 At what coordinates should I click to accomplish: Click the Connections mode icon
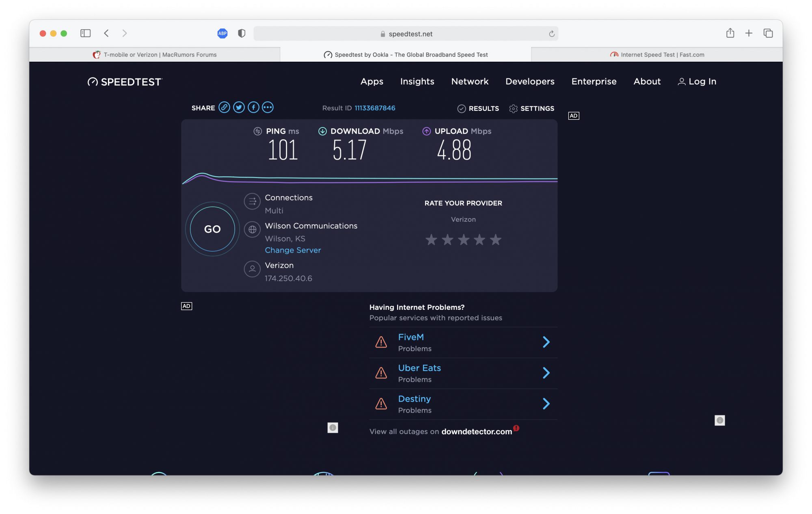pyautogui.click(x=252, y=201)
